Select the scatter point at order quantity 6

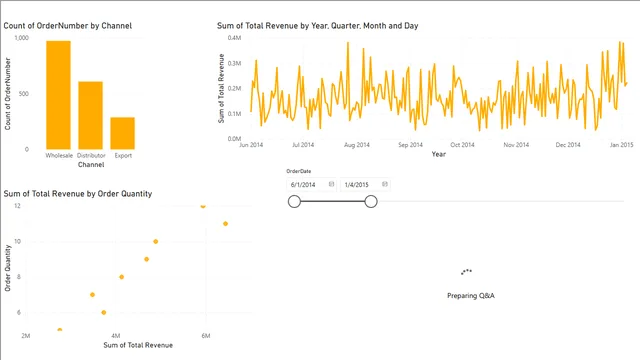coord(104,313)
